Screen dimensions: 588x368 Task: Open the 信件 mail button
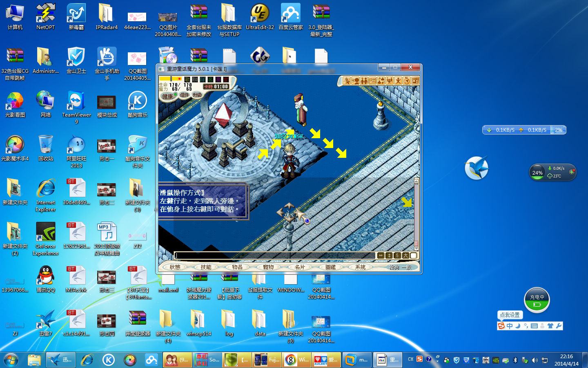[185, 95]
